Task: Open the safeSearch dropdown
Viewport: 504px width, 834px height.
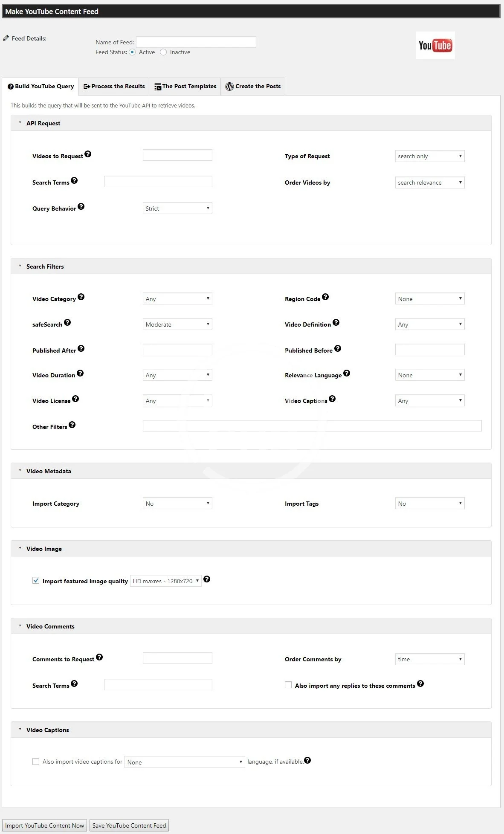Action: pyautogui.click(x=177, y=324)
